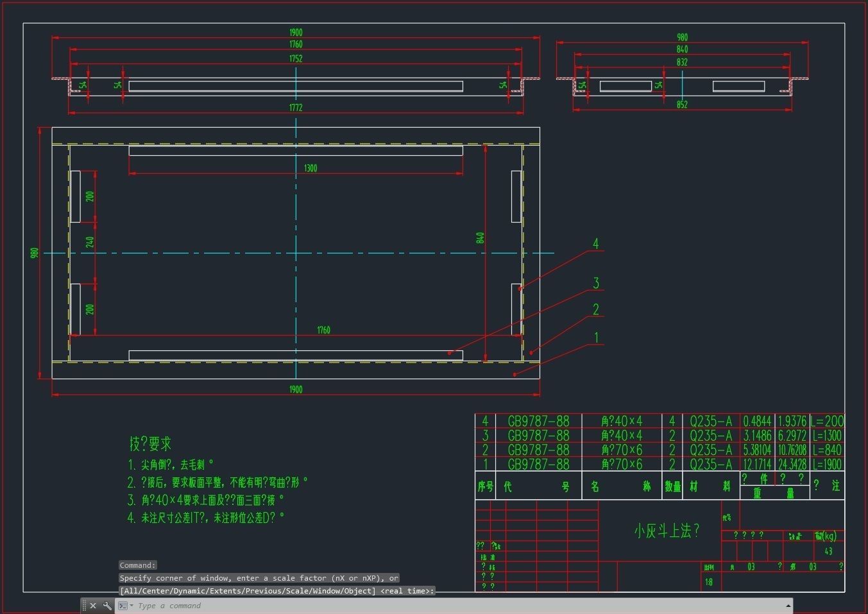The height and width of the screenshot is (614, 868).
Task: Select the 1300 dimension text
Action: [311, 168]
